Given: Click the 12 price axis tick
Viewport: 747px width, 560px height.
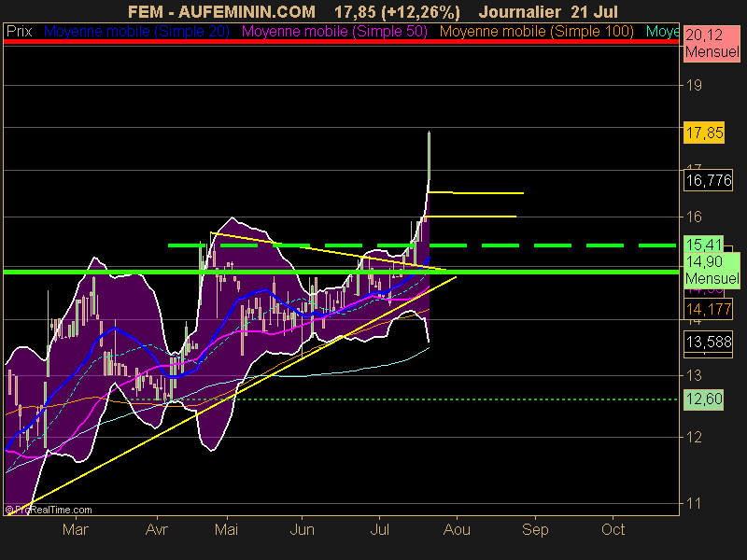Looking at the screenshot, I should 694,437.
